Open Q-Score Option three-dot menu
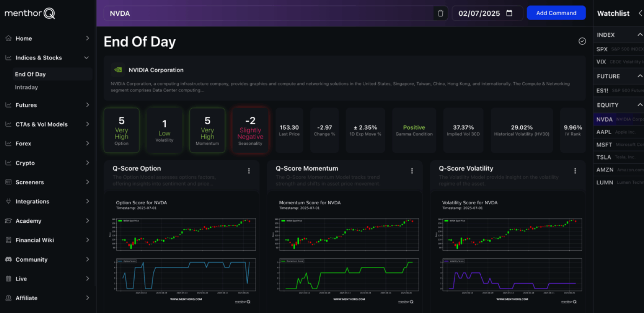 (249, 171)
